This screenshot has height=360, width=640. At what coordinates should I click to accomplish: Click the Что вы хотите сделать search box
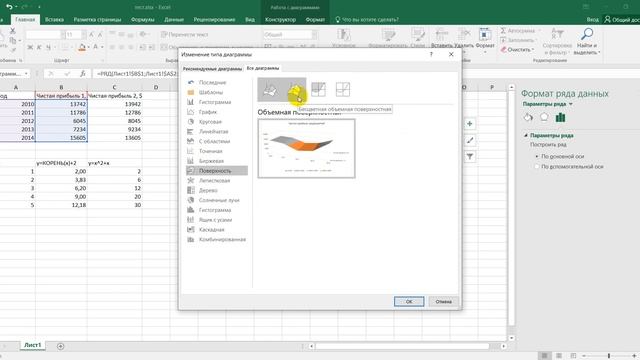[366, 19]
